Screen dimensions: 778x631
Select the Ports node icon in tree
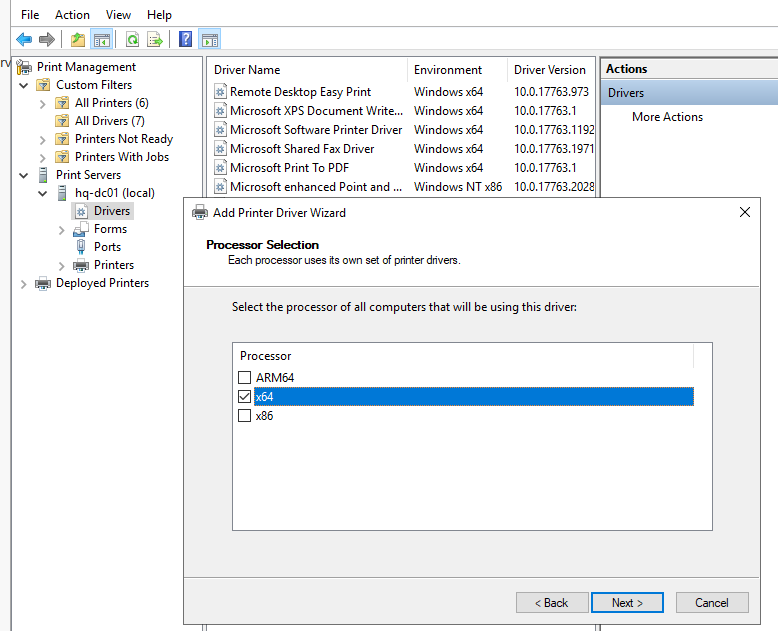pos(81,247)
